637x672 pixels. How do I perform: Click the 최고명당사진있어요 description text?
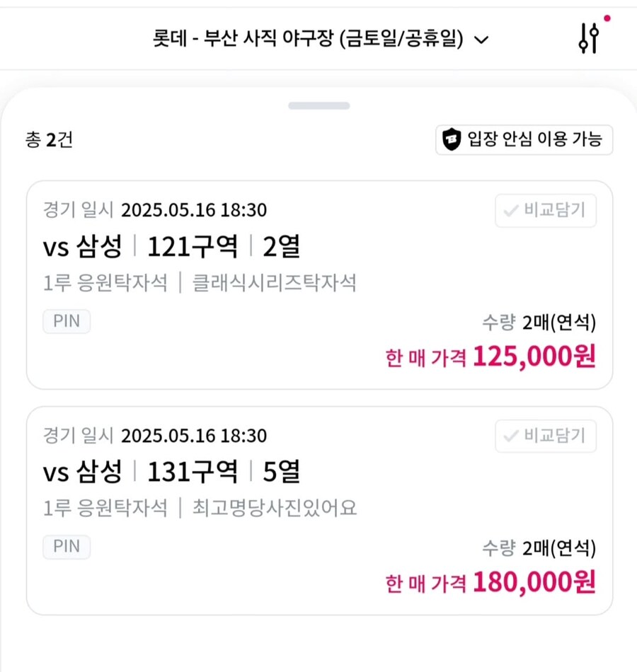(x=274, y=508)
